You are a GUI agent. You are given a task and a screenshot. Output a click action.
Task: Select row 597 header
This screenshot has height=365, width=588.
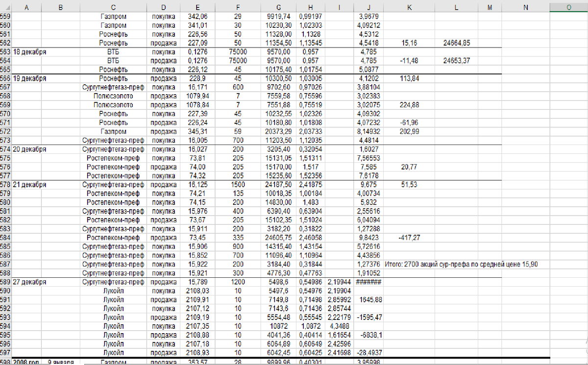pos(5,353)
